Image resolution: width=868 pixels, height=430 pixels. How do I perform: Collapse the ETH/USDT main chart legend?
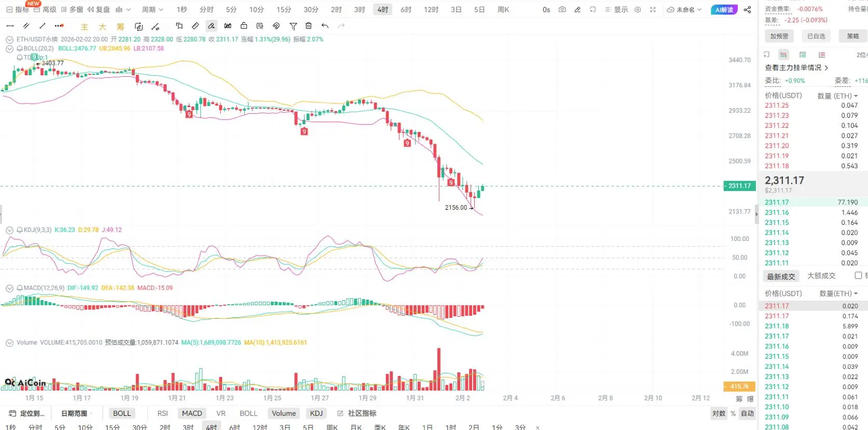pyautogui.click(x=9, y=39)
